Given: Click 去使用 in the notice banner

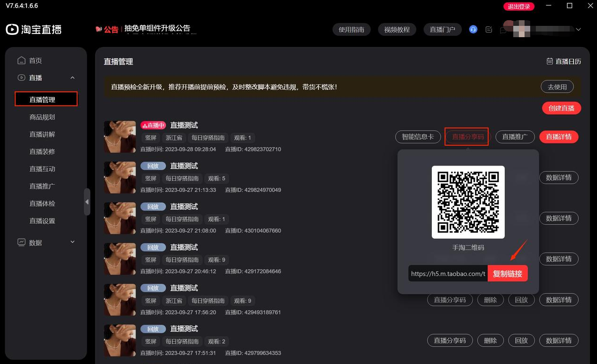Looking at the screenshot, I should pos(557,87).
